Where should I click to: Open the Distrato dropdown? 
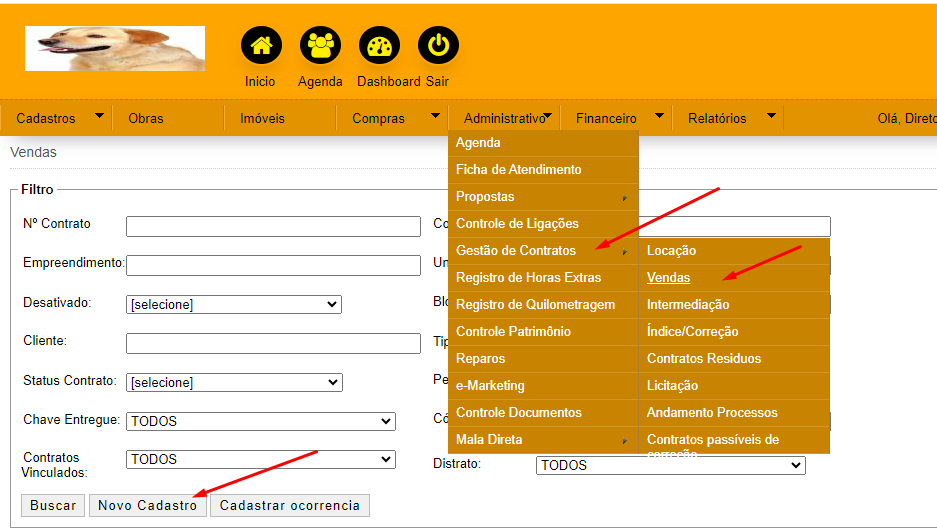click(671, 465)
